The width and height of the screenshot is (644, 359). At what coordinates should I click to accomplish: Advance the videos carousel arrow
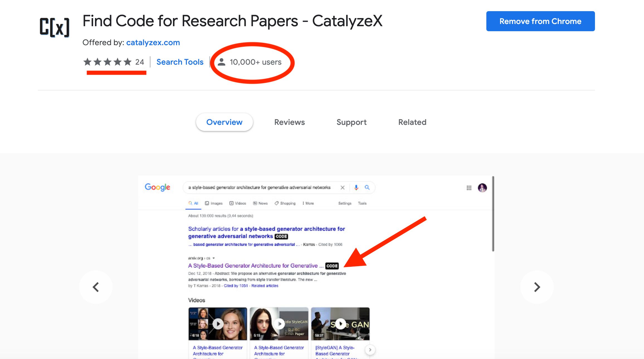point(370,350)
